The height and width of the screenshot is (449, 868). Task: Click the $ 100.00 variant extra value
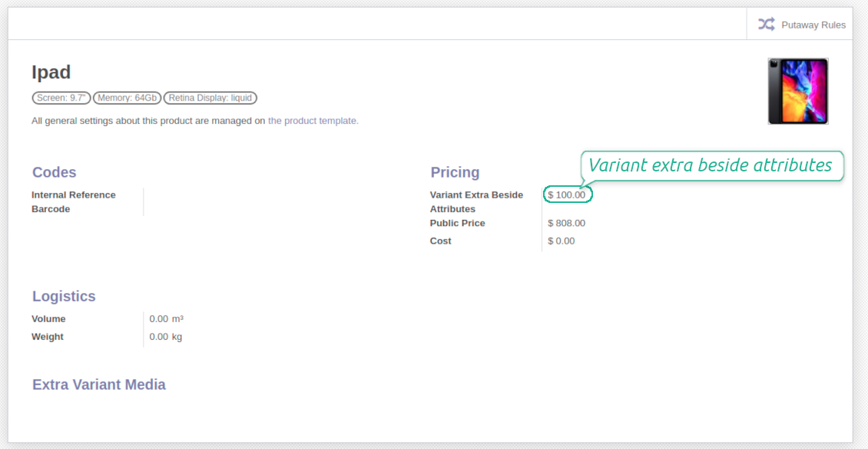click(x=566, y=195)
